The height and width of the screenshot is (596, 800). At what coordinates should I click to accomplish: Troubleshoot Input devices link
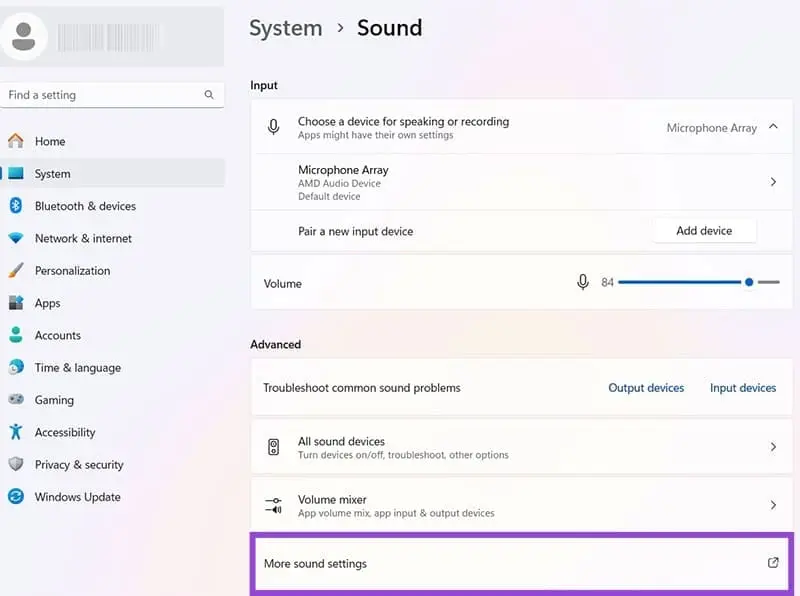[743, 388]
